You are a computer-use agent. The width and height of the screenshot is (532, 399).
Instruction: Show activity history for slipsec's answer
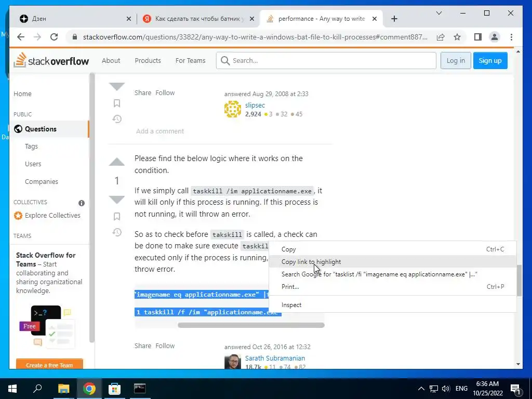117,119
